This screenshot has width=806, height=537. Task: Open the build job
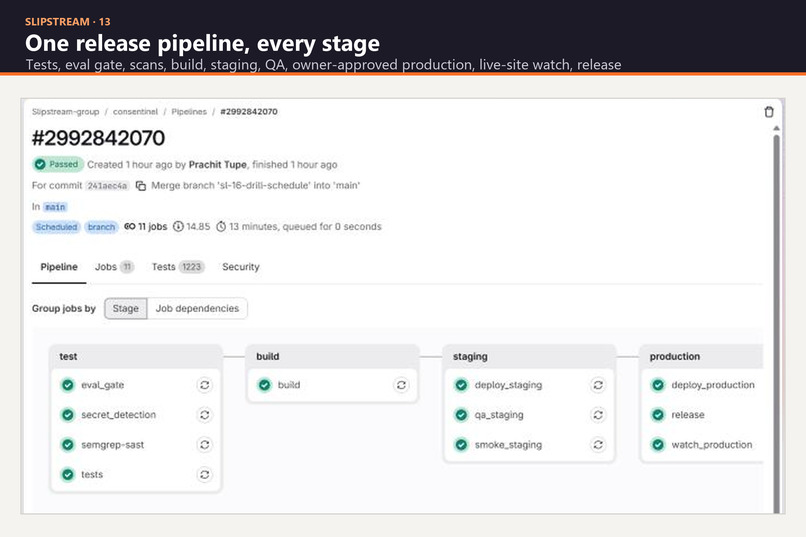point(289,385)
